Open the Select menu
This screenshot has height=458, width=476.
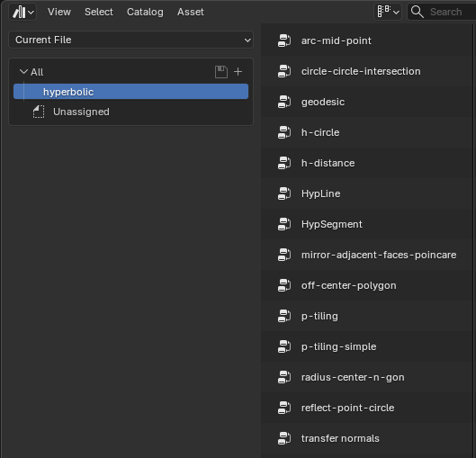(99, 12)
